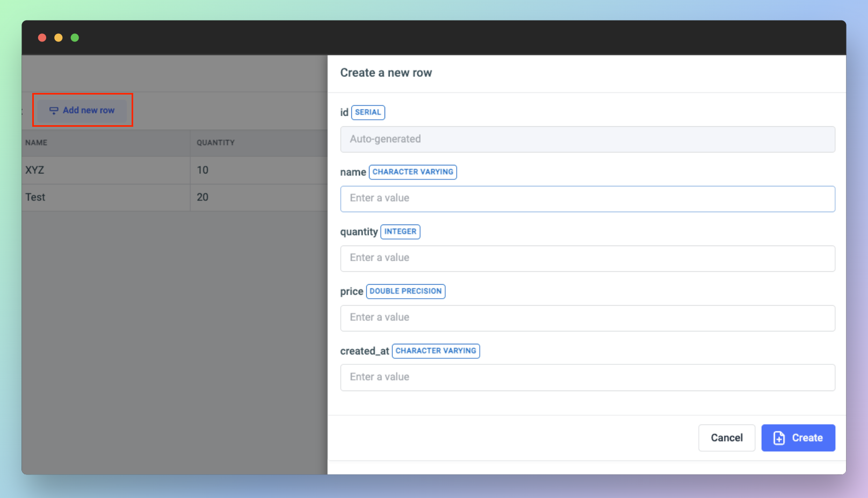This screenshot has height=498, width=868.
Task: Click the CHARACTER VARYING badge beside name
Action: pyautogui.click(x=413, y=172)
